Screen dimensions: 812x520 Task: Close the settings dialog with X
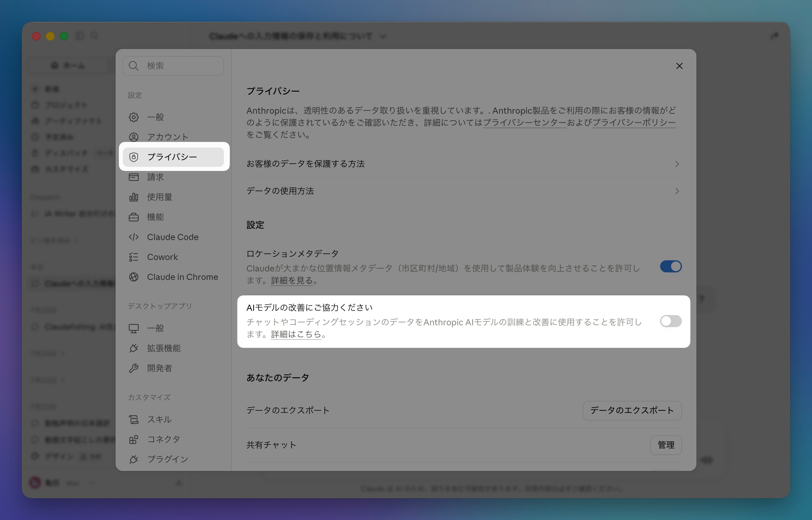coord(679,66)
